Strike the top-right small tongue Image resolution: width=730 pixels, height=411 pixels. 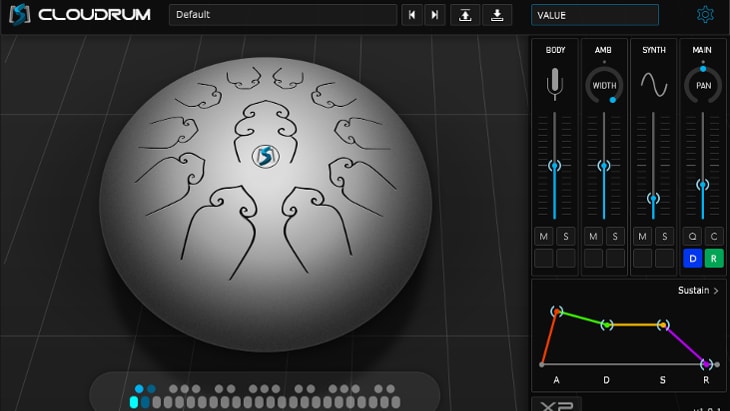tap(288, 78)
